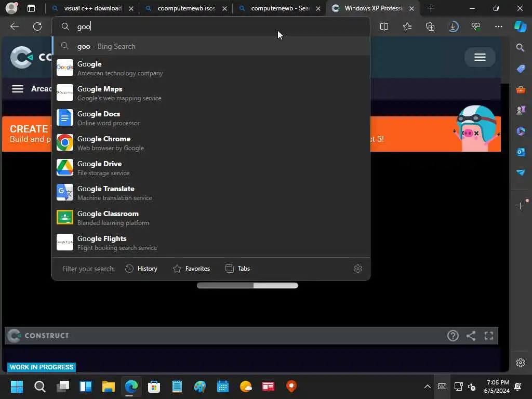Filter search by Favorites

(x=191, y=269)
